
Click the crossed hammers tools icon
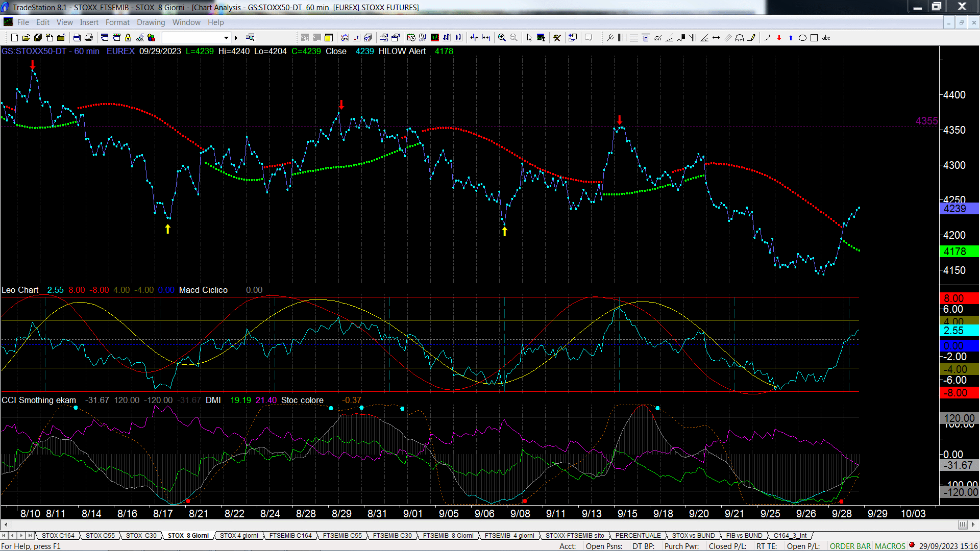tap(557, 38)
